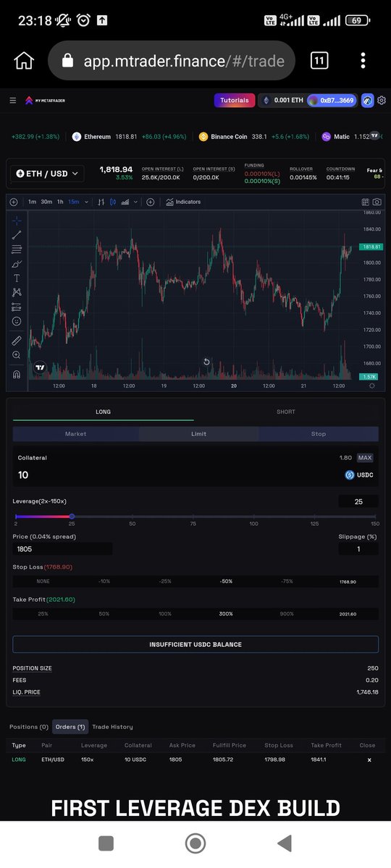Select the 30m timeframe
This screenshot has height=868, width=391.
click(x=46, y=202)
